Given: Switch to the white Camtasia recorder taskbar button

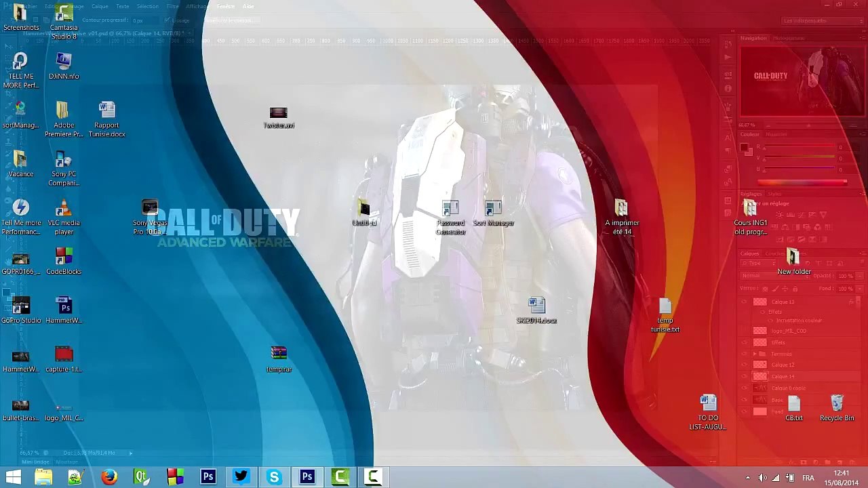Looking at the screenshot, I should 373,477.
